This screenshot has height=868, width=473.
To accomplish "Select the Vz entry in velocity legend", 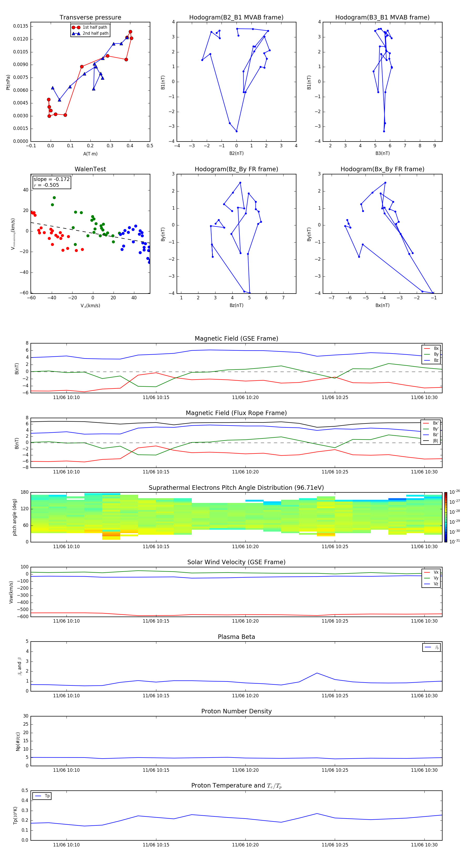I will (431, 584).
